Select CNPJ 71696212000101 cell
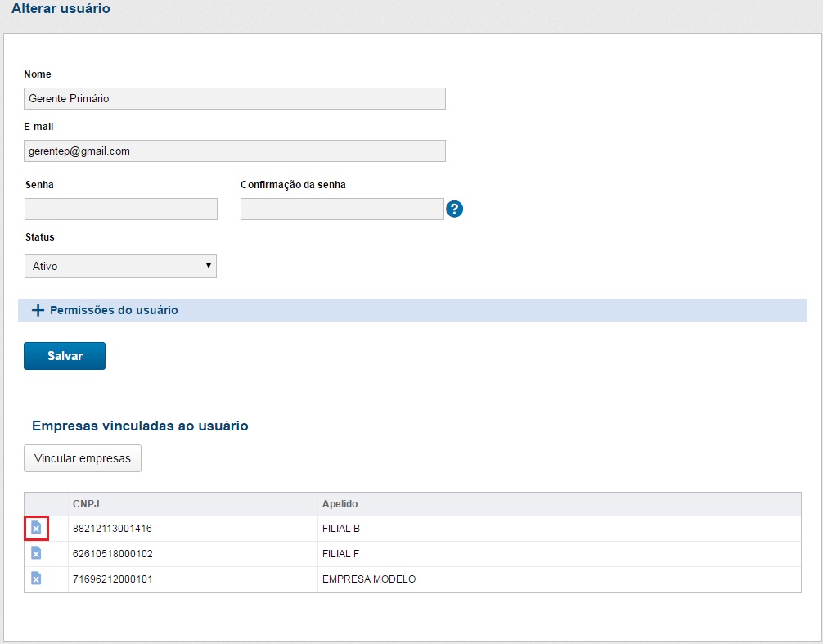The width and height of the screenshot is (823, 644). [112, 579]
